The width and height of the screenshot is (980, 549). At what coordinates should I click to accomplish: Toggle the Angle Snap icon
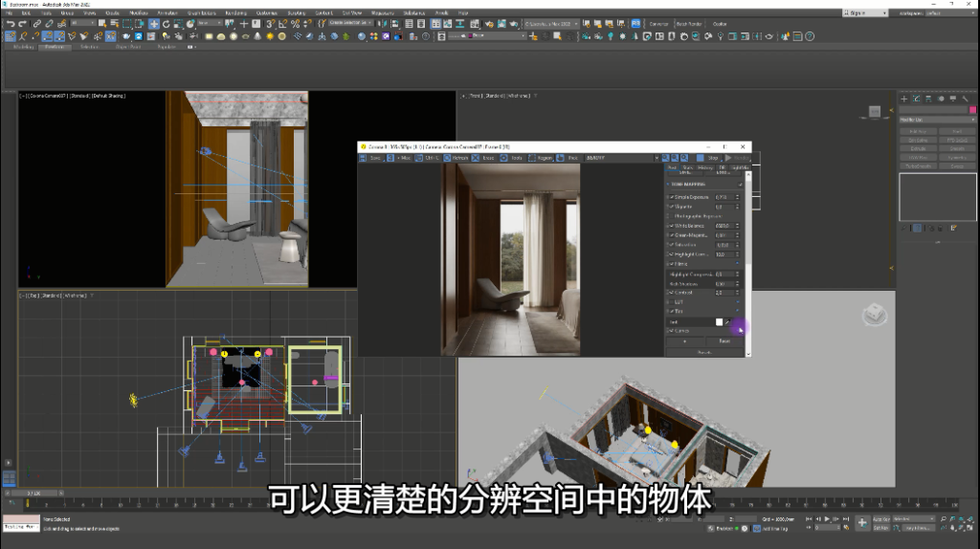[x=283, y=24]
